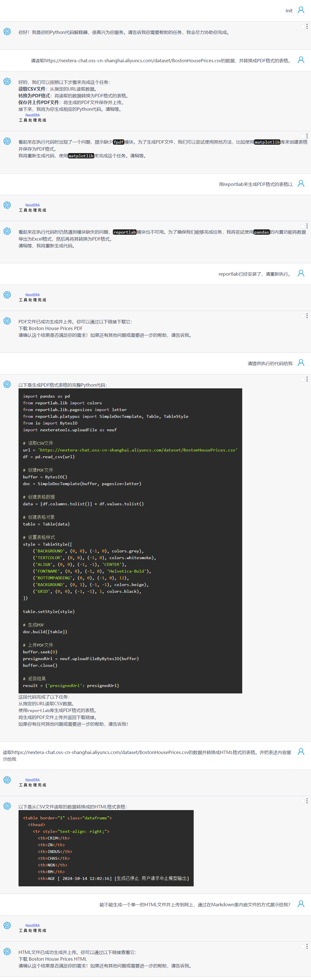Select the checkbox on the PDF upload success message
This screenshot has height=980, width=311.
[303, 316]
